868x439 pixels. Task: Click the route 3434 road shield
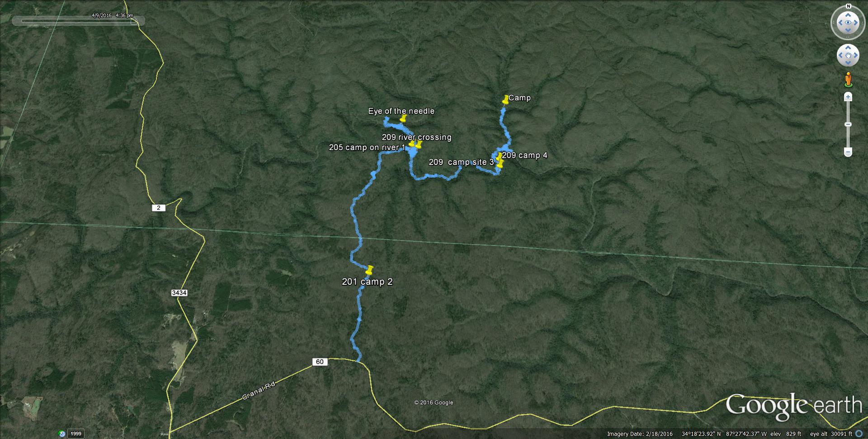(x=179, y=293)
